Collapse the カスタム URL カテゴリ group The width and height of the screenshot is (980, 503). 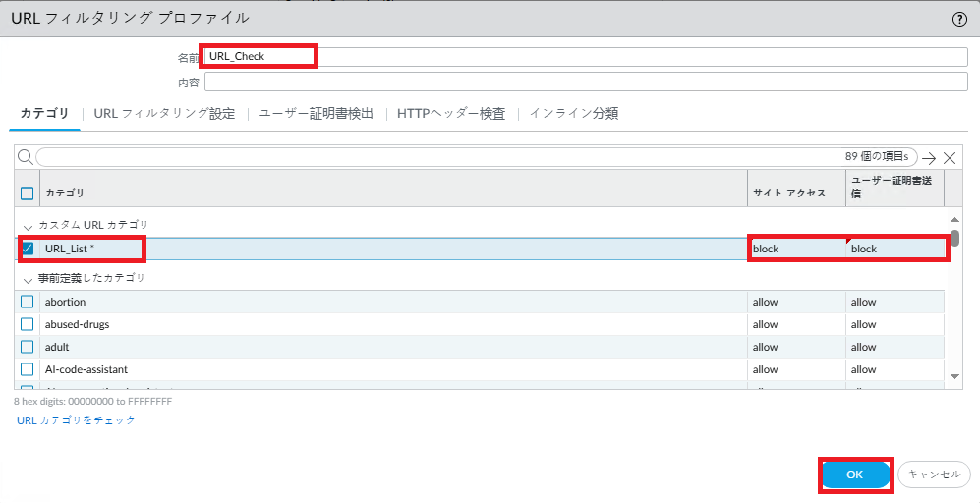[28, 226]
